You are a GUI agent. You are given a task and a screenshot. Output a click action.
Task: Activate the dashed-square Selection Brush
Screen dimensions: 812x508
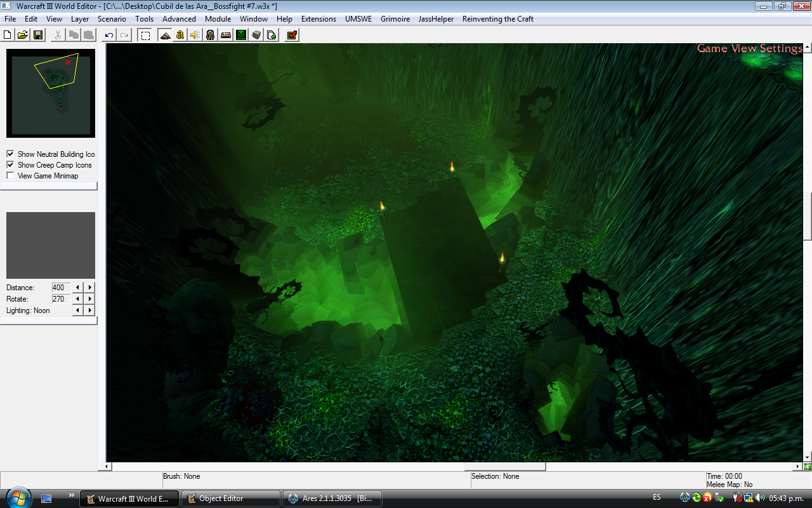pyautogui.click(x=145, y=35)
